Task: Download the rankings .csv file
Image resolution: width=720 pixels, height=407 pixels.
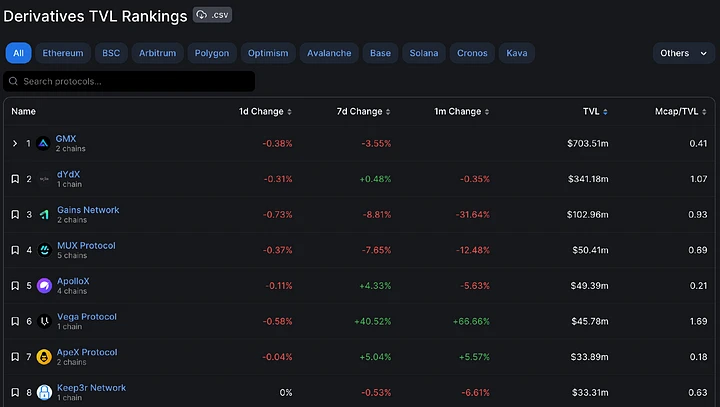Action: click(214, 15)
